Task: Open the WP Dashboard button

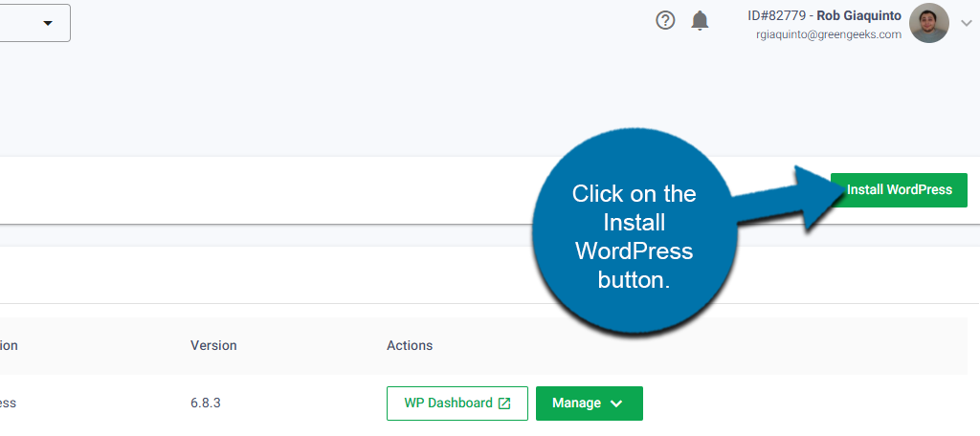Action: coord(448,403)
